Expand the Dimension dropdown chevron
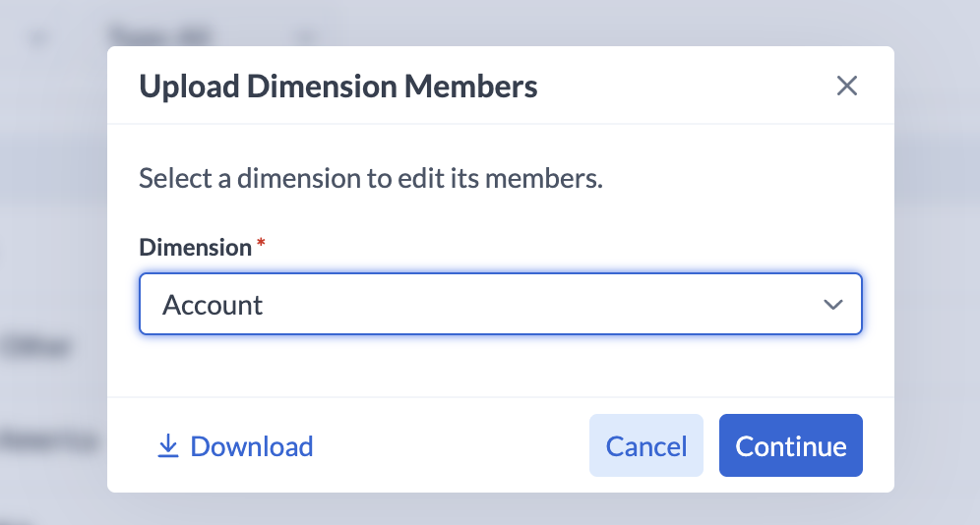980x525 pixels. click(832, 305)
